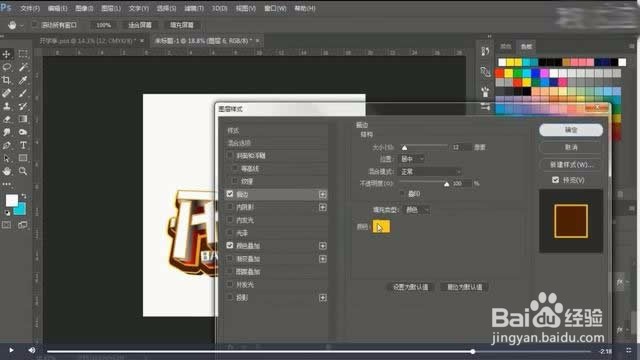640x360 pixels.
Task: Open Hand tool preset picker arrow
Action: coord(22,26)
